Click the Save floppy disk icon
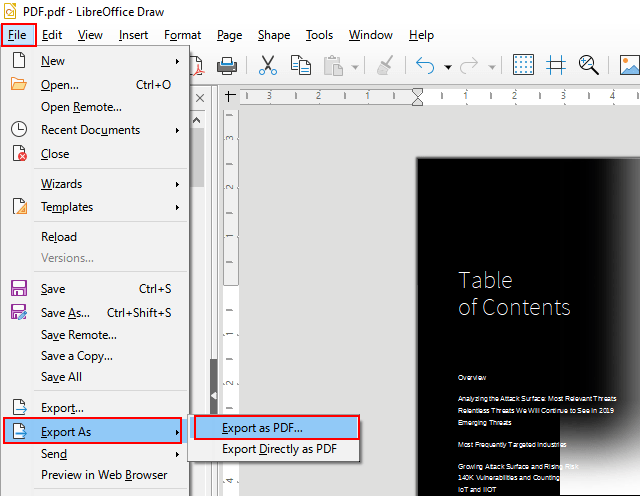 19,288
